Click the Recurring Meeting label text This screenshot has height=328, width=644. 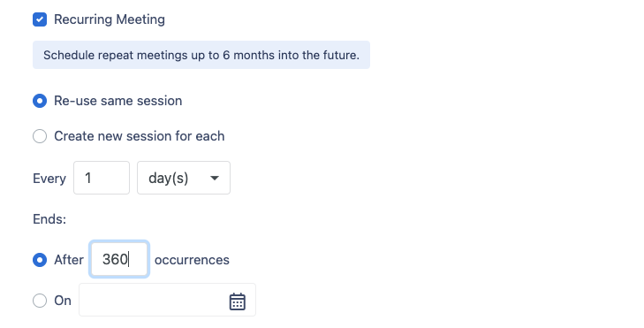pyautogui.click(x=110, y=19)
